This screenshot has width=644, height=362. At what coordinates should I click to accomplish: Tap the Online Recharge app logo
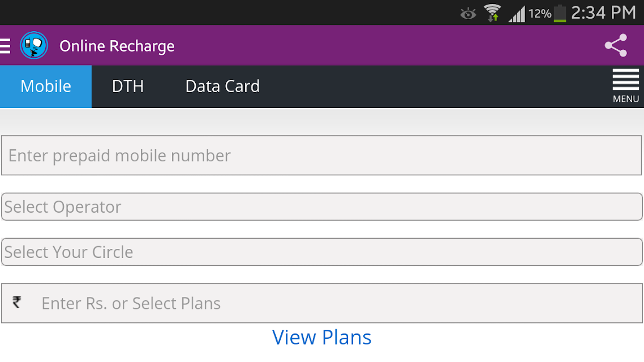[x=34, y=45]
